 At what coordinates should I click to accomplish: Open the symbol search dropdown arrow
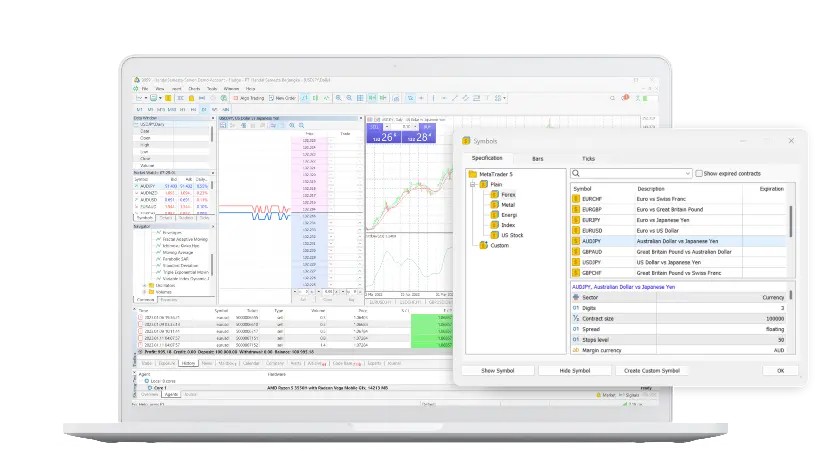pos(687,174)
